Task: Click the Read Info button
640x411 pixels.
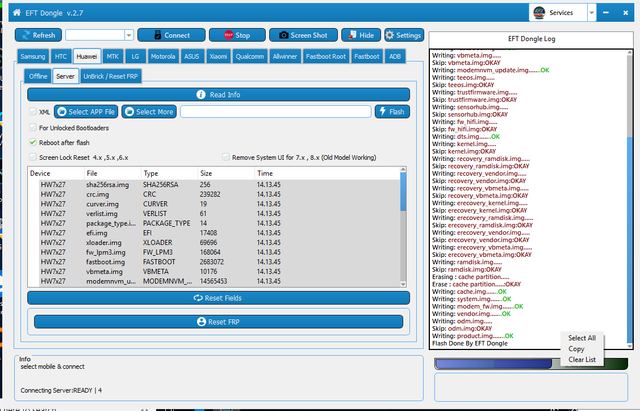Action: [x=218, y=95]
